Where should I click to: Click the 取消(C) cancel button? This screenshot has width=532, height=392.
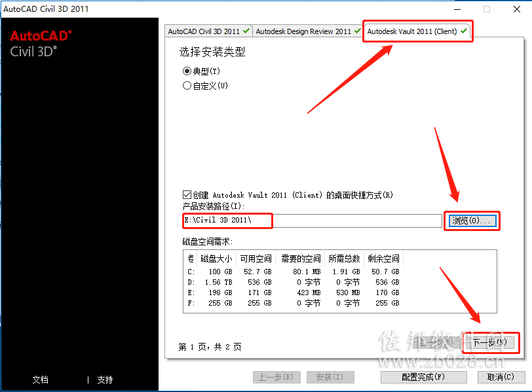[501, 377]
